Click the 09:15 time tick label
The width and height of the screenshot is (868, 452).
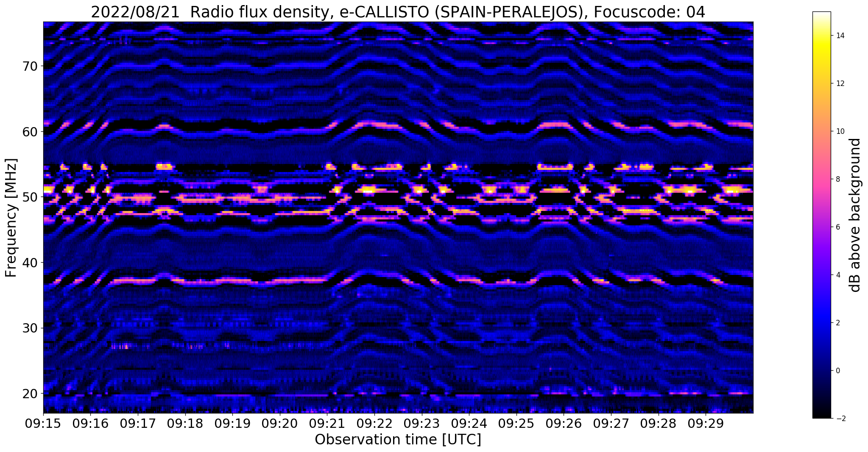[x=43, y=423]
